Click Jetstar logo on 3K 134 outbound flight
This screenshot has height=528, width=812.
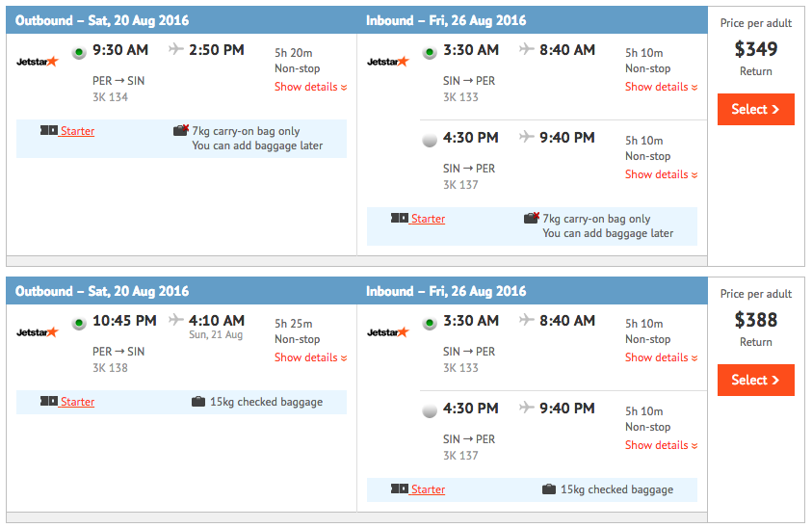coord(38,62)
